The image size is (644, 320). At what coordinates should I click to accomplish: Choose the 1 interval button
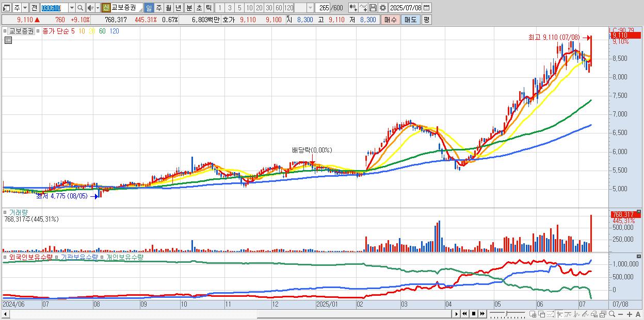[220, 8]
